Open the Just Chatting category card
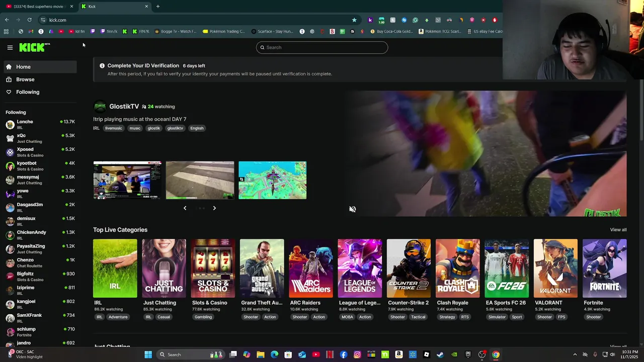This screenshot has width=644, height=362. tap(164, 268)
